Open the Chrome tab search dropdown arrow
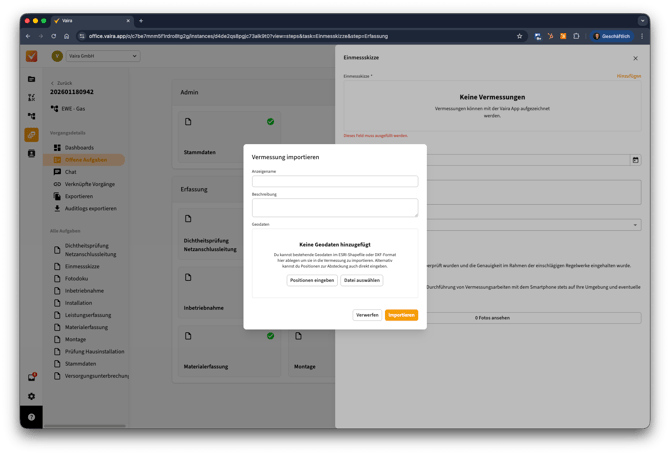Viewport: 670px width, 455px height. [x=642, y=20]
